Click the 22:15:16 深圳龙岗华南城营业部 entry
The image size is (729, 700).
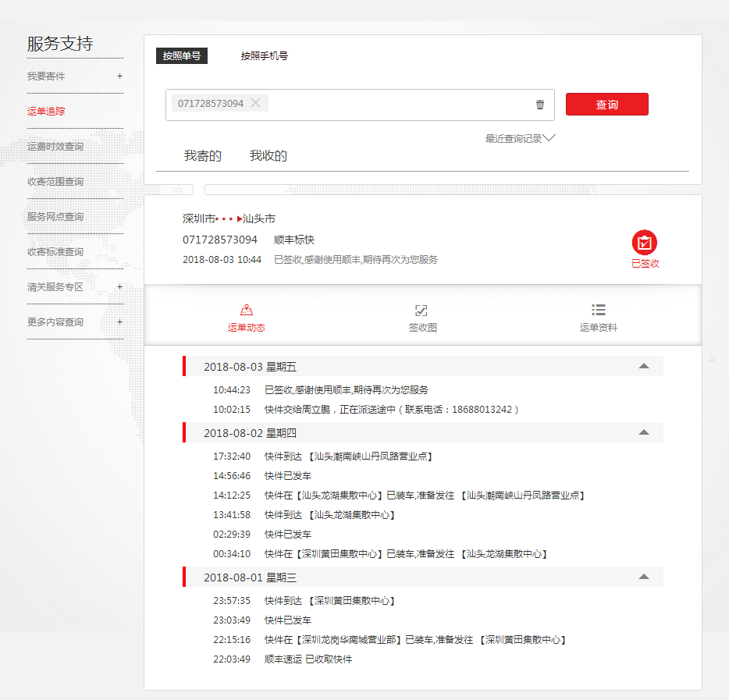tap(389, 640)
